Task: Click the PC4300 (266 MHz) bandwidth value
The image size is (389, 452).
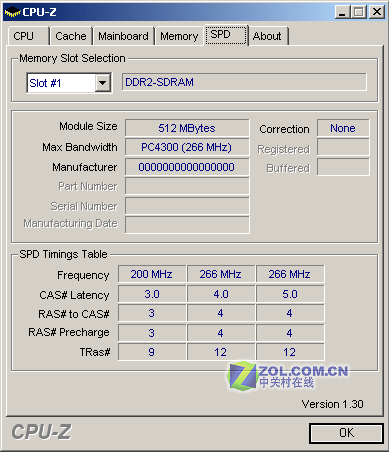Action: 187,147
